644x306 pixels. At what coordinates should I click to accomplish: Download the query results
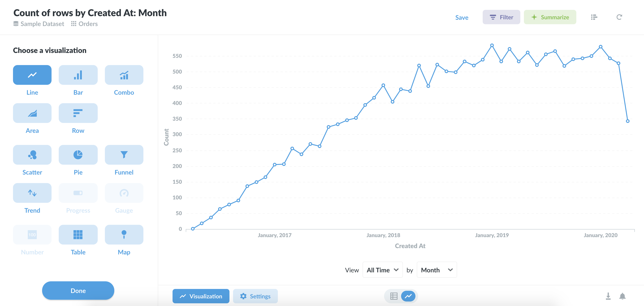point(609,296)
